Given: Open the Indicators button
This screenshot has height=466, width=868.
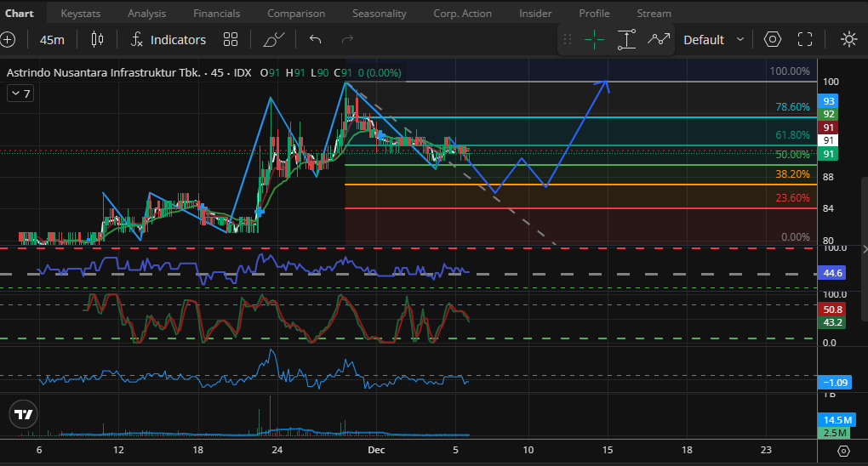Looking at the screenshot, I should [168, 39].
